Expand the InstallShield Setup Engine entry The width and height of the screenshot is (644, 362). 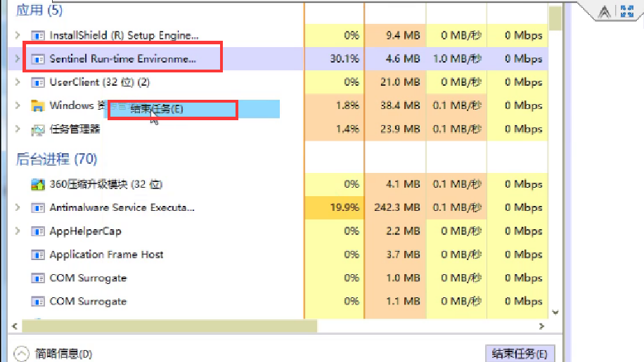tap(18, 35)
